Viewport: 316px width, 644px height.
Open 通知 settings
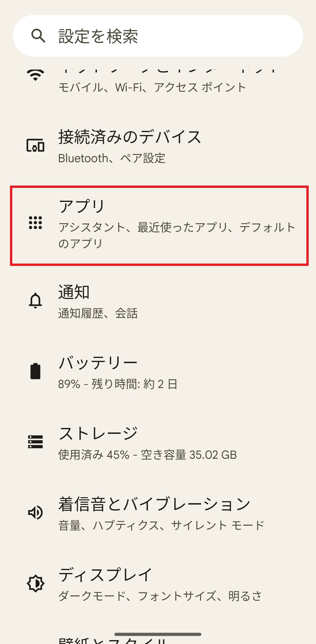pyautogui.click(x=74, y=292)
